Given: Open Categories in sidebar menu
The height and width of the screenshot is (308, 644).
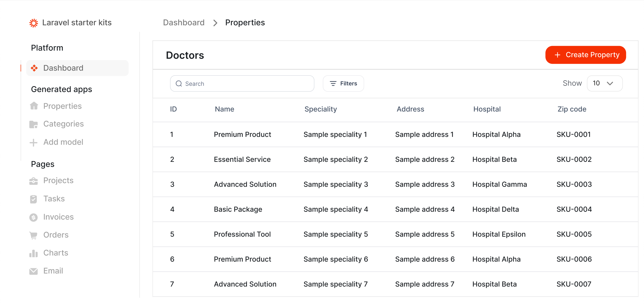Looking at the screenshot, I should pyautogui.click(x=63, y=124).
